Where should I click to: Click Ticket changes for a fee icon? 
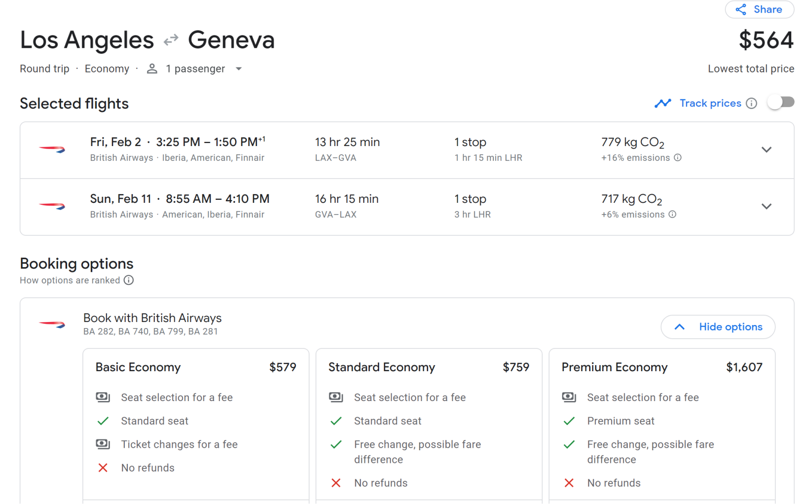[103, 444]
